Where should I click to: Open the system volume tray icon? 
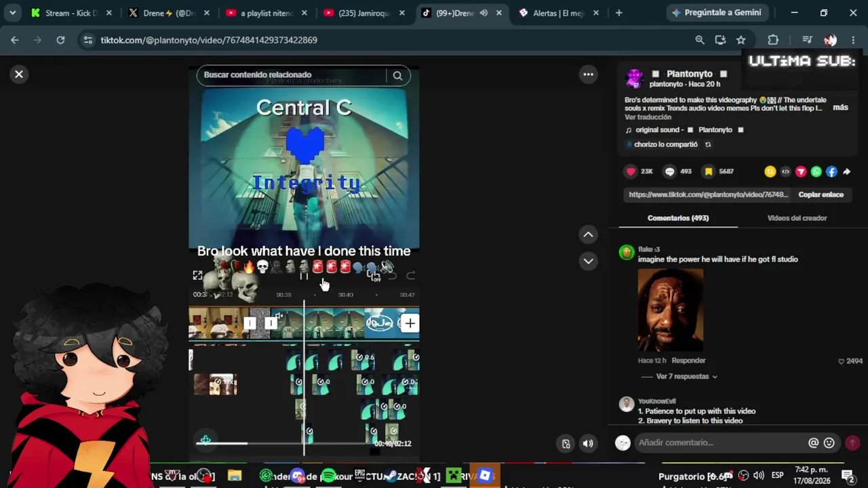pyautogui.click(x=759, y=476)
